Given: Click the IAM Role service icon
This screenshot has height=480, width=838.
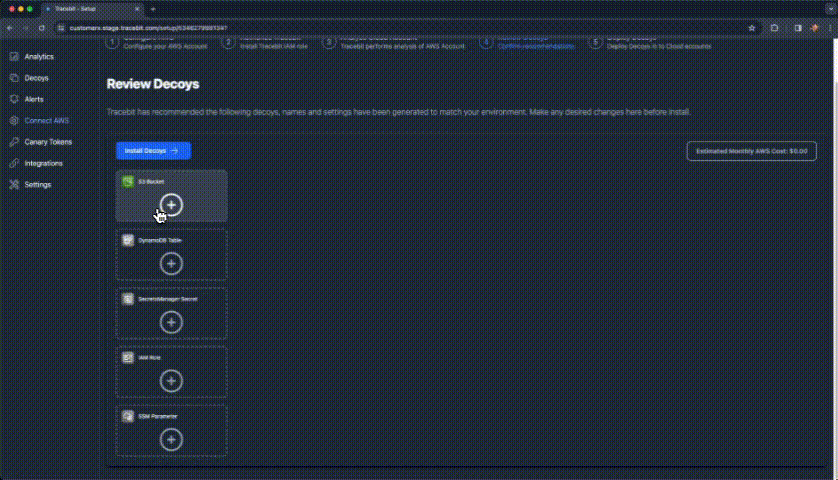Looking at the screenshot, I should 128,358.
